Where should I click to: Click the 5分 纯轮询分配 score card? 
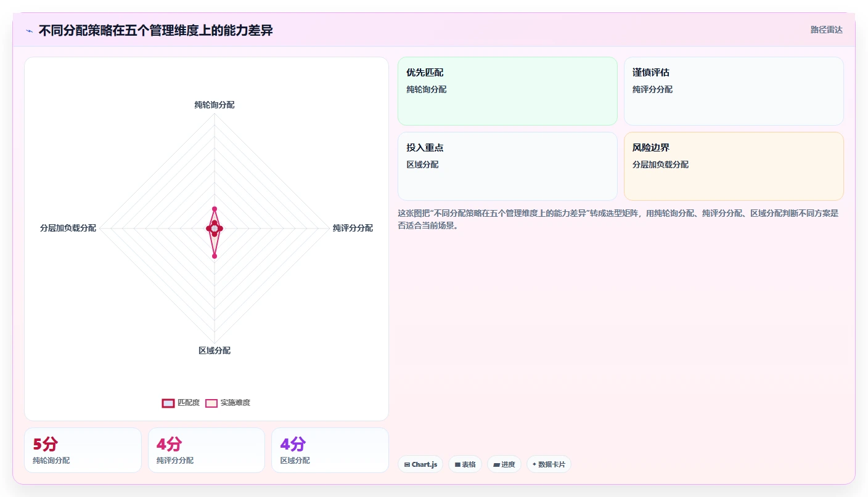click(83, 450)
